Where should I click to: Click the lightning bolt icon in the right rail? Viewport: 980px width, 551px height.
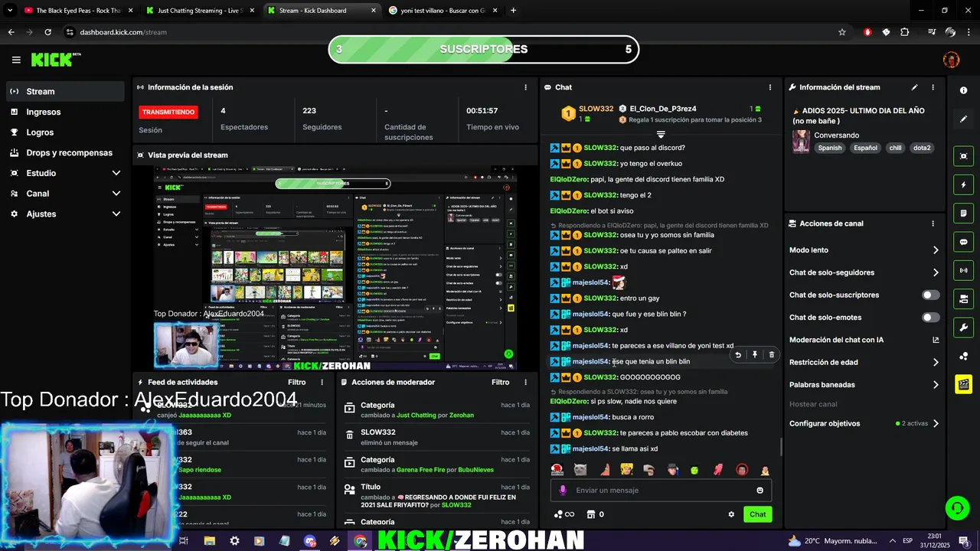(x=963, y=184)
